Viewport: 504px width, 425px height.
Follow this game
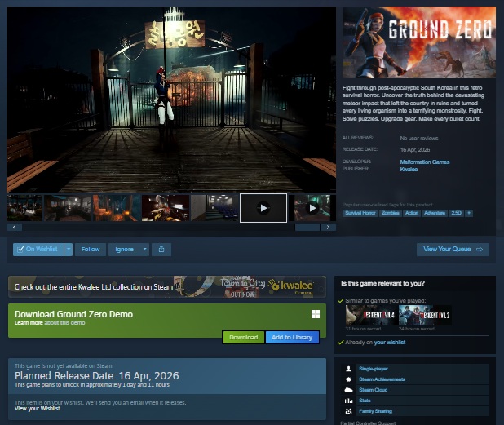[91, 250]
